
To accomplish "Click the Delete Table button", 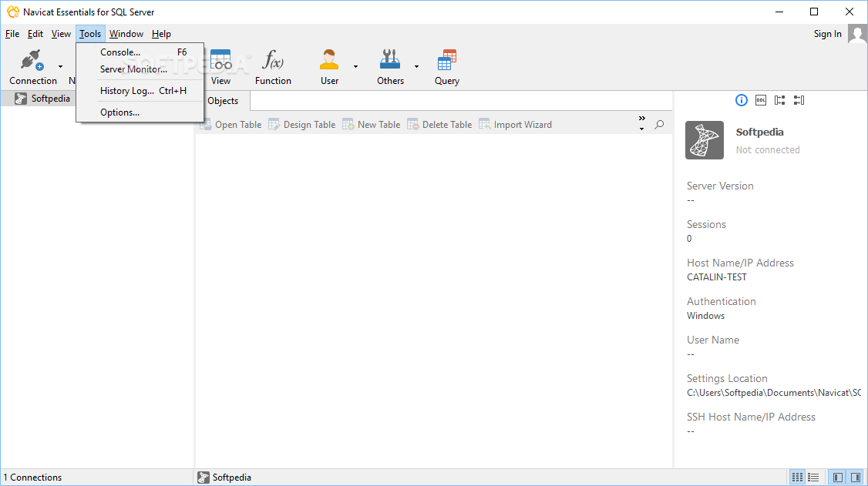I will coord(439,125).
